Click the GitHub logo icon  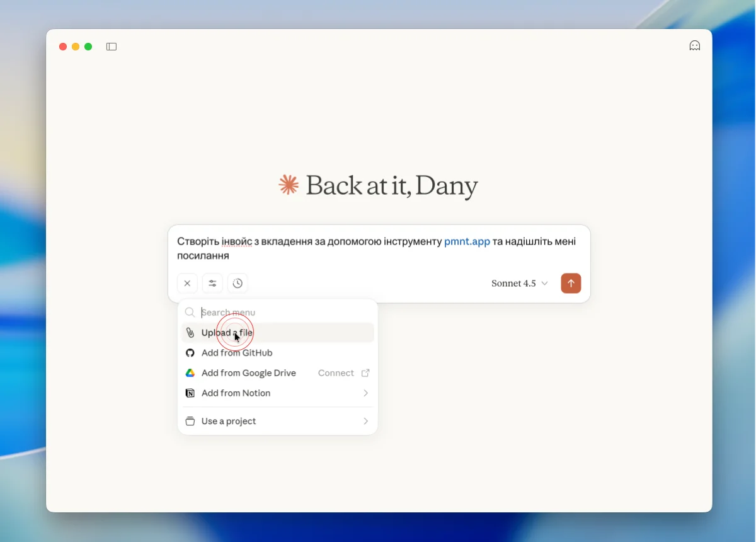190,353
